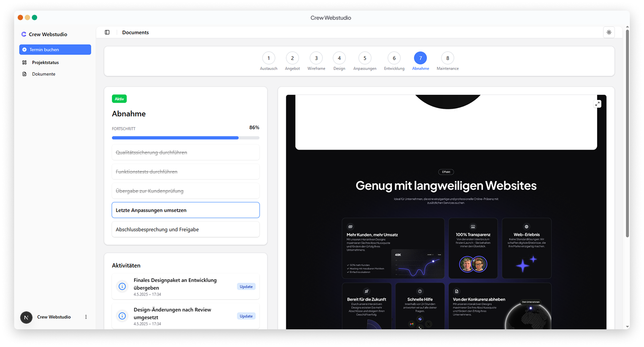Select step 1 Austausch in the progress stepper
644x347 pixels.
(x=268, y=58)
